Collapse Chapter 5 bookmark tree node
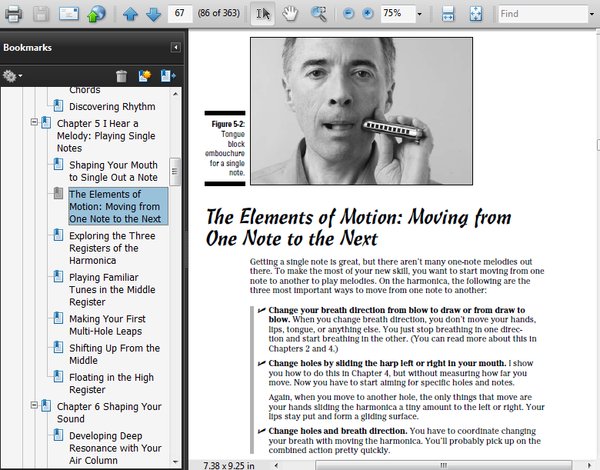 tap(34, 122)
